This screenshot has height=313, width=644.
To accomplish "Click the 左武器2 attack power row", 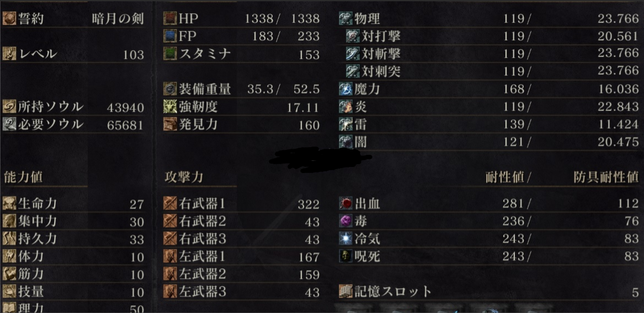I will [242, 274].
